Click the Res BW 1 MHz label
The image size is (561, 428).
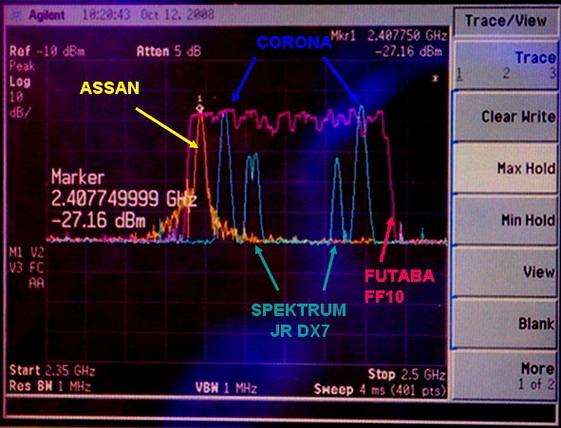(50, 386)
